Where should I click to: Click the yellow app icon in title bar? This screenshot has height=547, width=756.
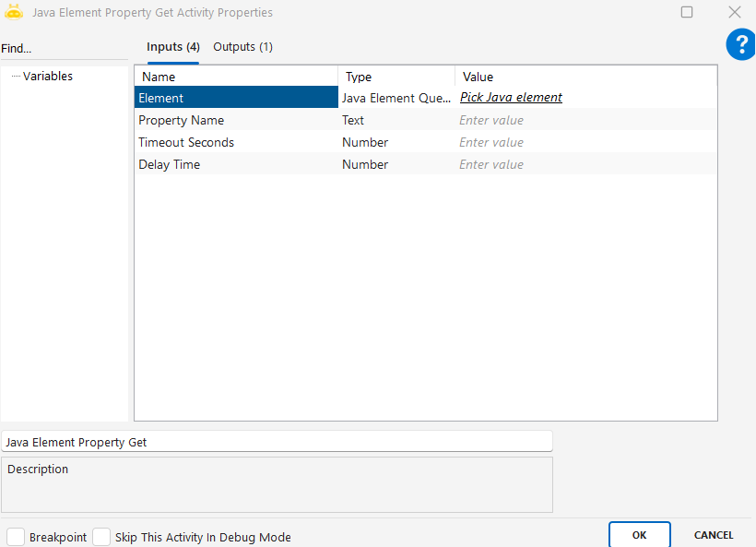[14, 13]
